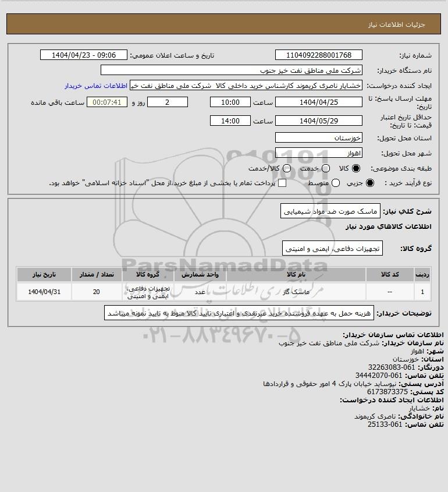Viewport: 448px width, 492px height.
Task: Click the request creator field خشایار ناصری
Action: [x=246, y=86]
